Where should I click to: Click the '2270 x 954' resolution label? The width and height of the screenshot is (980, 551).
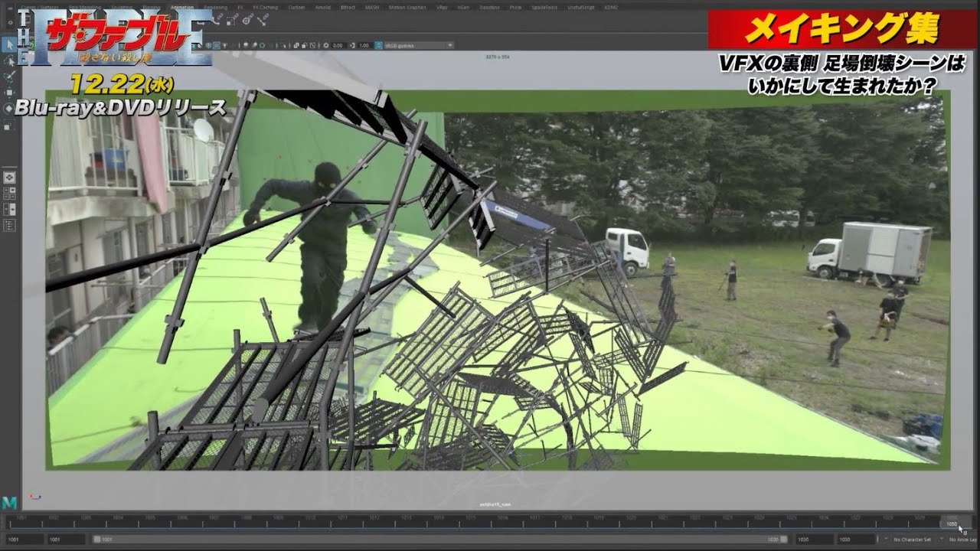click(x=498, y=57)
